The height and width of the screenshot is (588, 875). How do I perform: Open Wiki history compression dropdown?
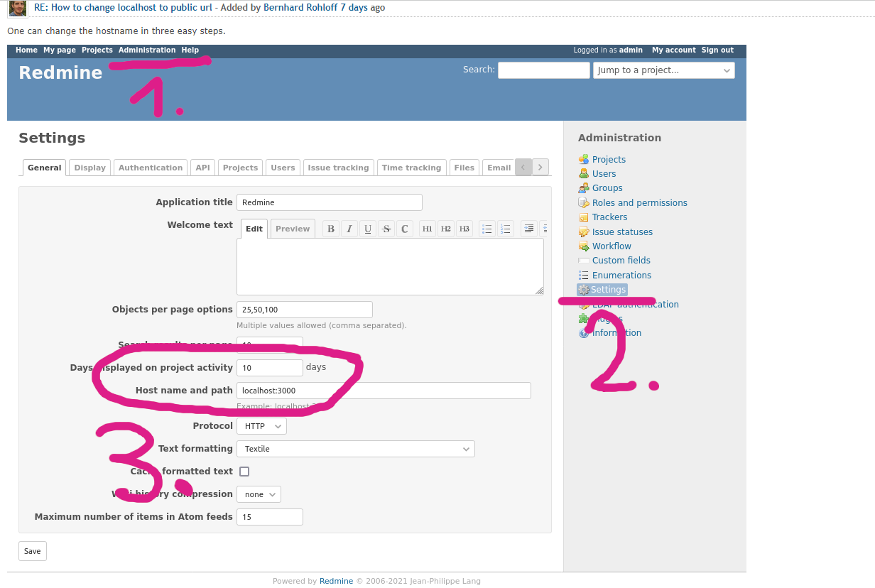click(259, 494)
